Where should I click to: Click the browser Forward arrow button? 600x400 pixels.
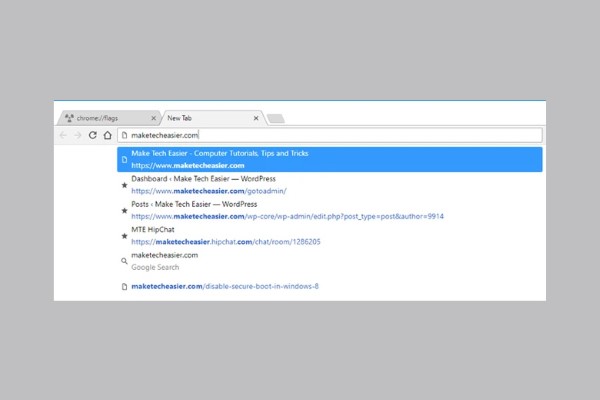78,135
